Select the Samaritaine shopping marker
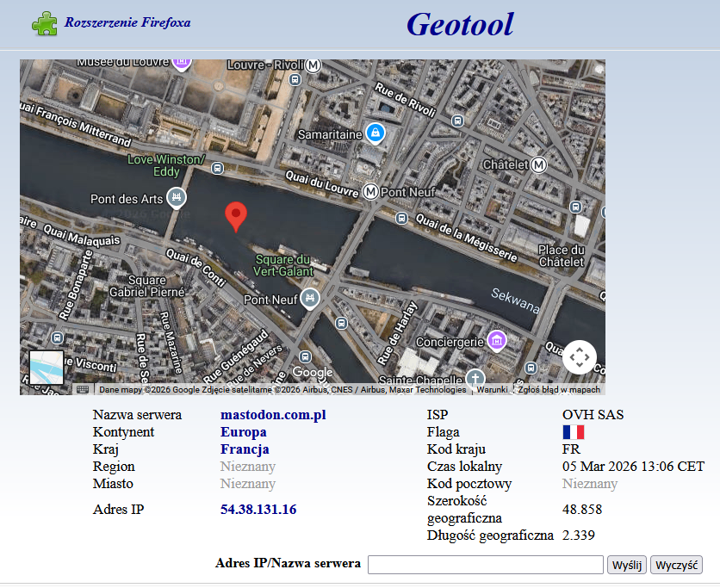Image resolution: width=720 pixels, height=588 pixels. pos(375,133)
